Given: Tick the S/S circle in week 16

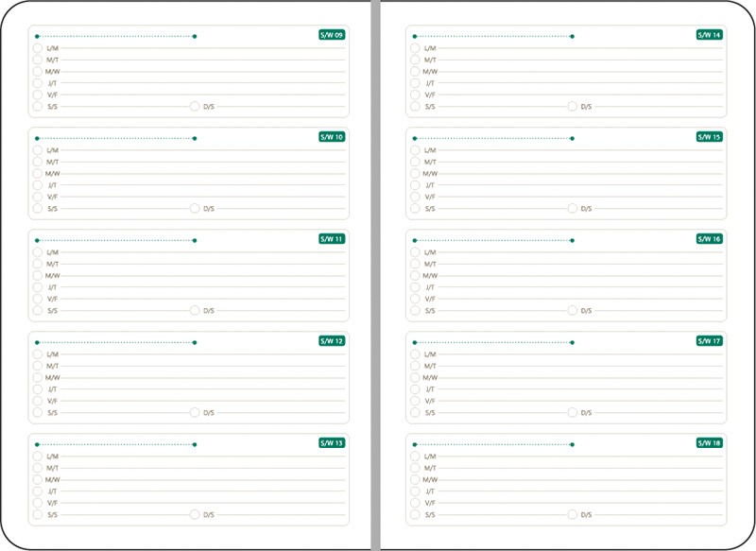Looking at the screenshot, I should [x=415, y=310].
